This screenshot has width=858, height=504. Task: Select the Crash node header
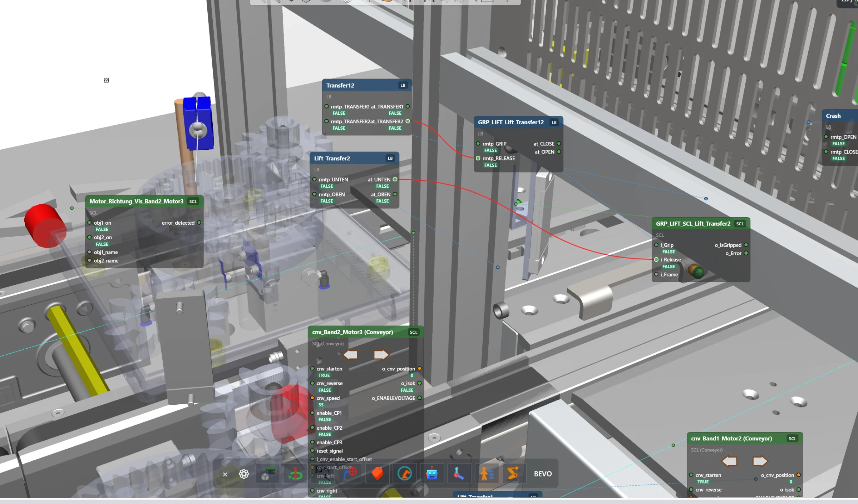click(840, 116)
